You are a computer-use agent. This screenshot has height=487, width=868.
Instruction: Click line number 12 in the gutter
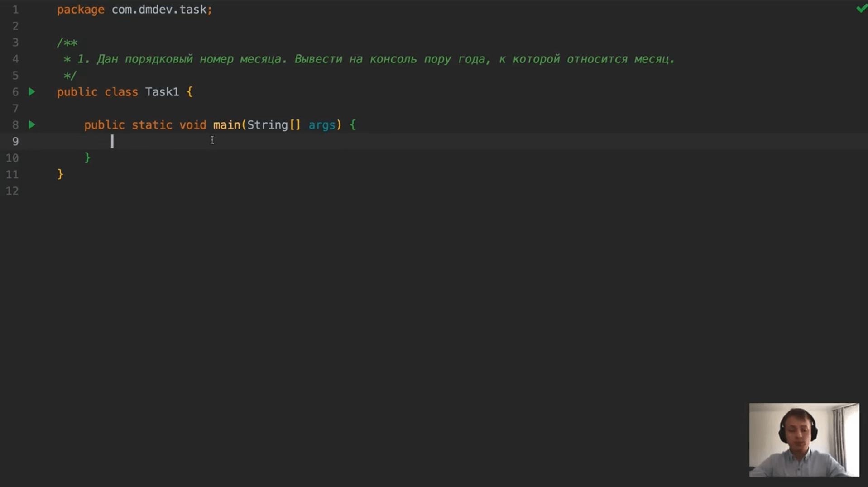12,191
